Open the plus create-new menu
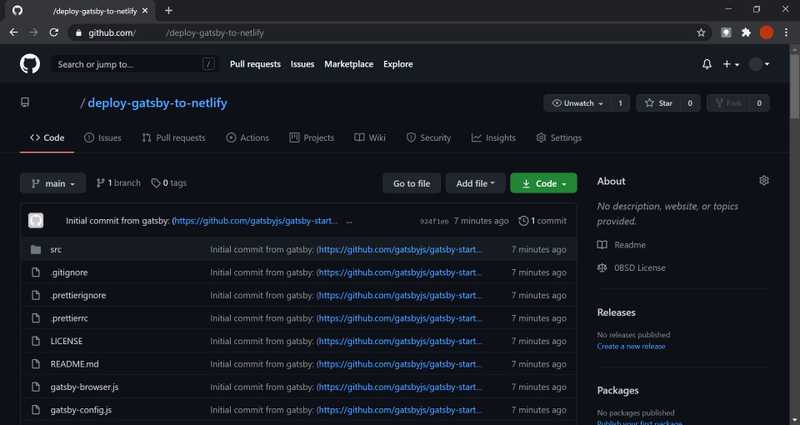The height and width of the screenshot is (425, 800). [731, 64]
